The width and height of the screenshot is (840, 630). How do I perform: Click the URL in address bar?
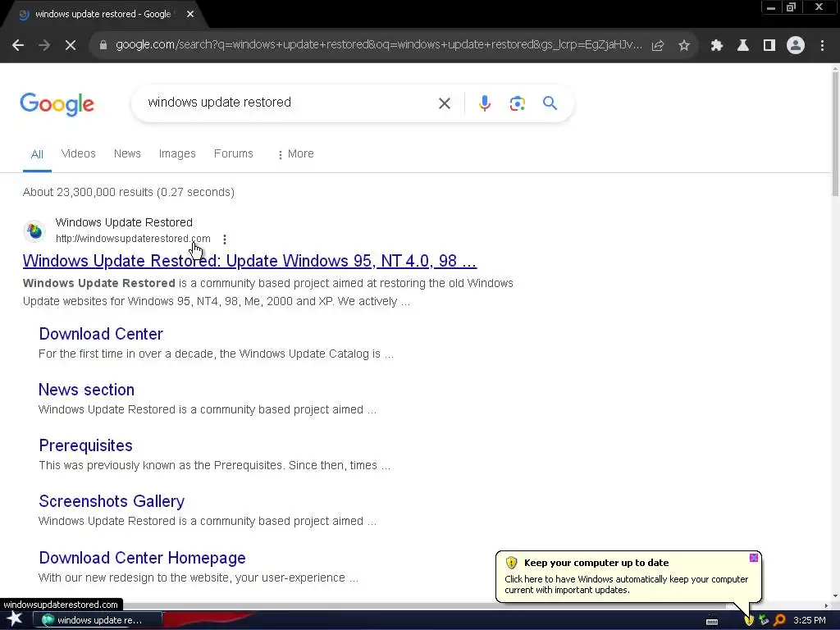coord(378,45)
